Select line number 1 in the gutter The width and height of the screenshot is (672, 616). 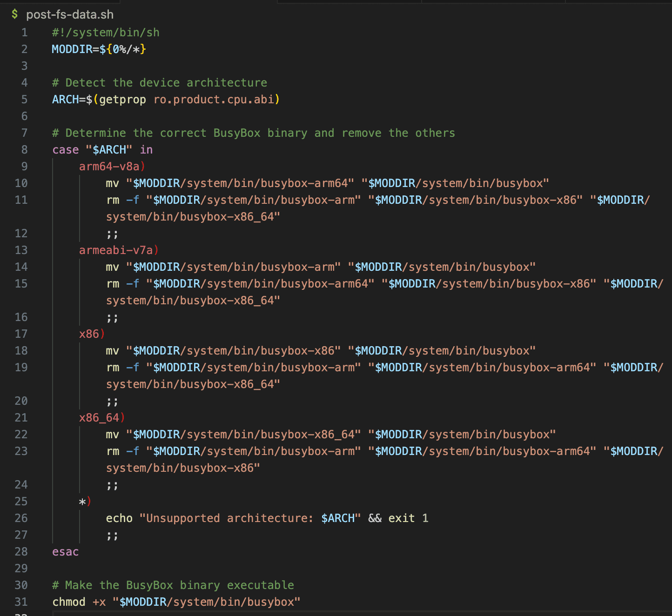(24, 33)
